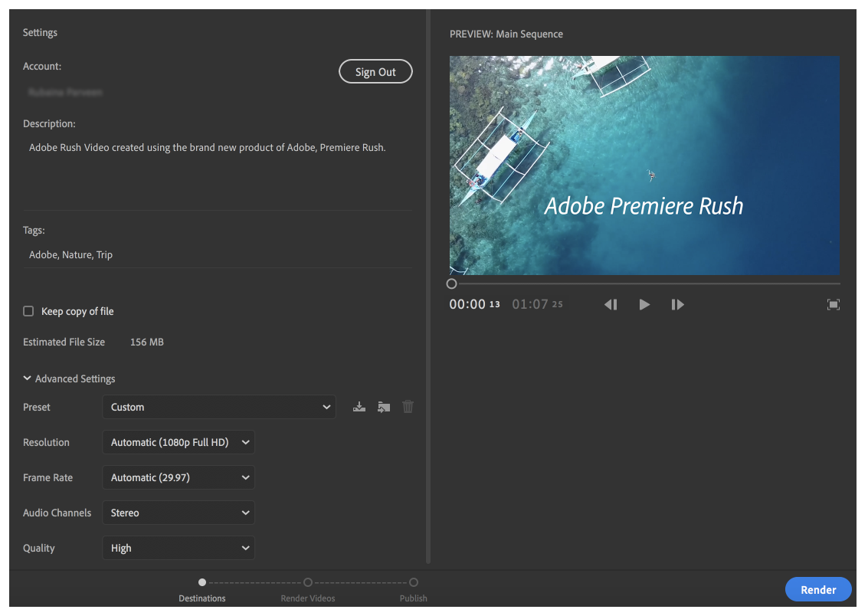Screen dimensions: 868x616
Task: Move the preview playhead slider
Action: pos(451,283)
